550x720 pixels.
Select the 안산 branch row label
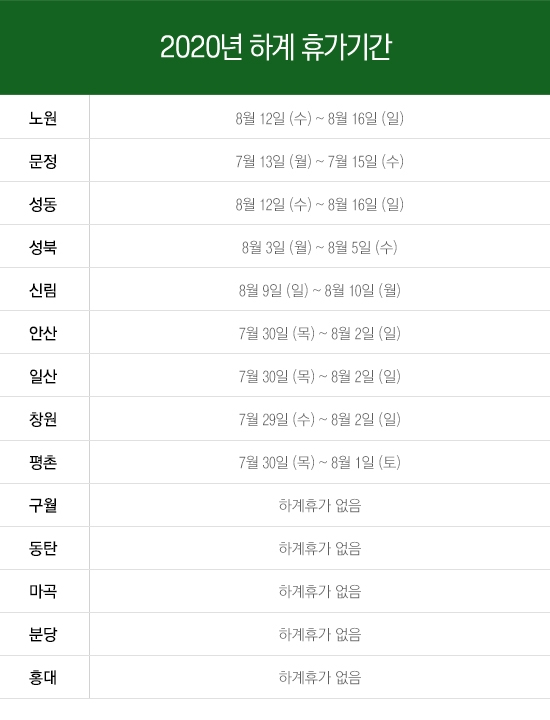point(43,333)
